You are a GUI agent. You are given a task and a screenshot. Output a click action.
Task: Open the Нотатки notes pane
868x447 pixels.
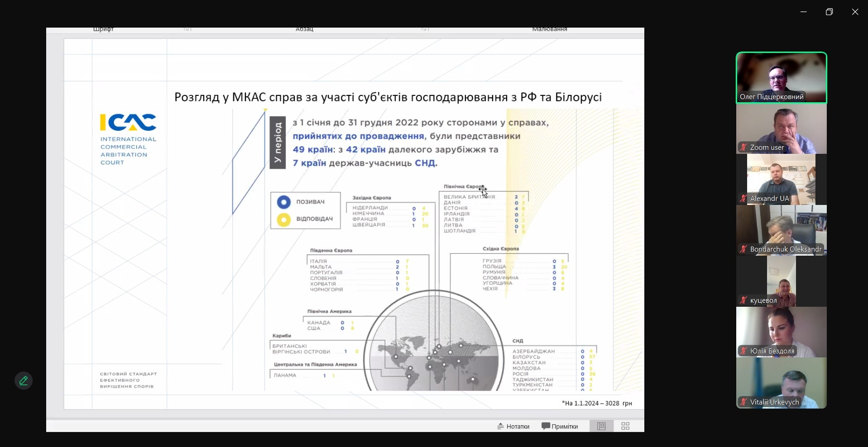point(513,426)
